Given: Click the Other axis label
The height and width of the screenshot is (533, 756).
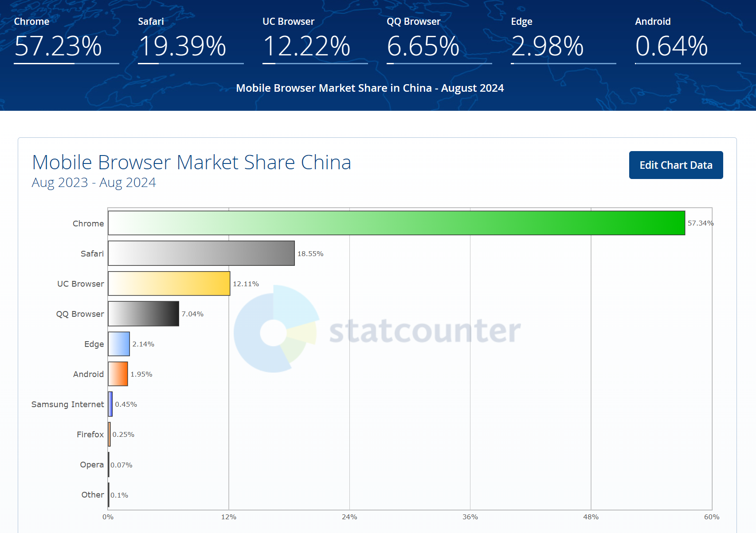Looking at the screenshot, I should coord(93,495).
